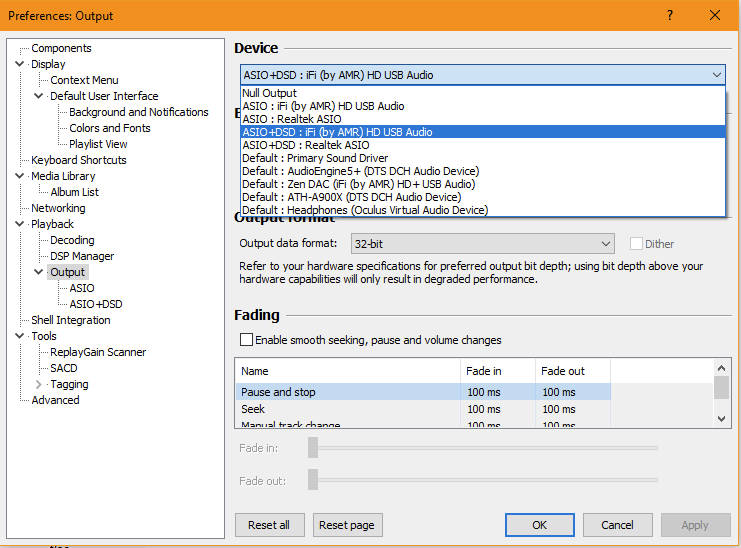
Task: Collapse the Device dropdown list arrow
Action: pyautogui.click(x=716, y=75)
